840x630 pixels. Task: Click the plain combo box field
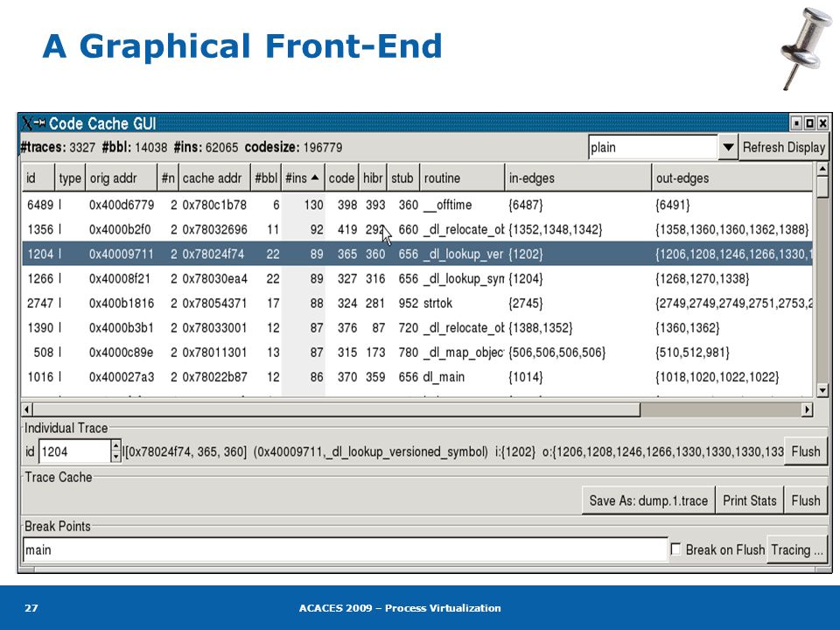(x=653, y=147)
